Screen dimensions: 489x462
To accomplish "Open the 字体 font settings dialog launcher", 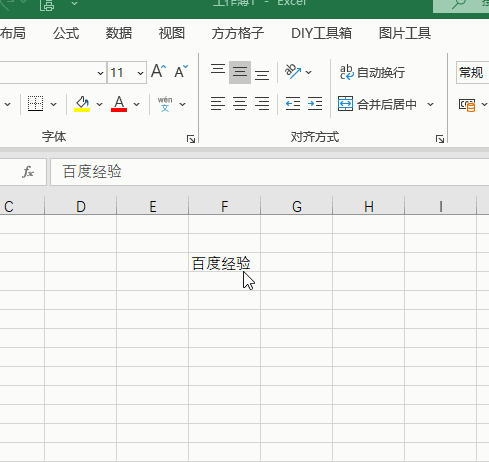I will point(191,139).
